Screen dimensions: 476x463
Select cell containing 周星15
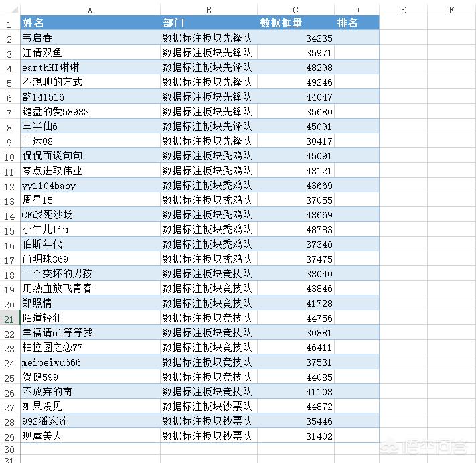tap(90, 200)
